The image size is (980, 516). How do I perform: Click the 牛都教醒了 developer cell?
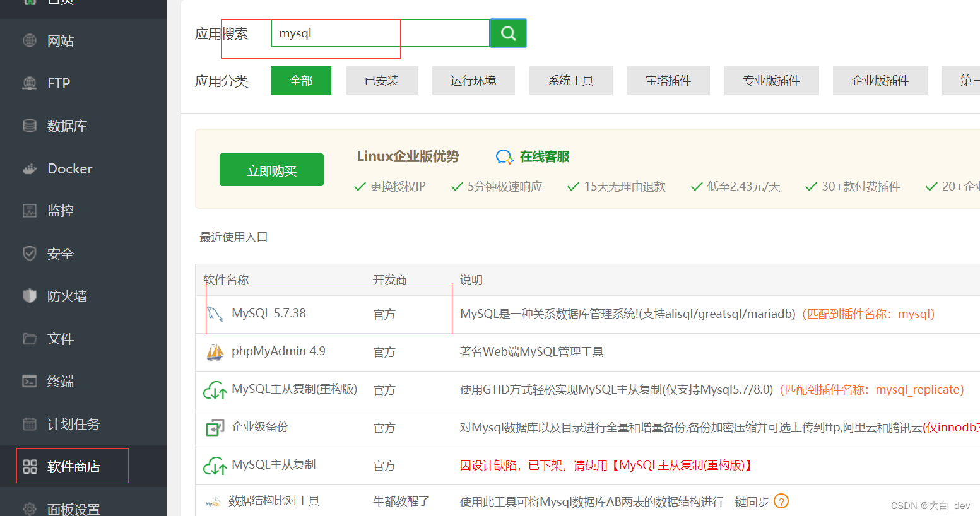coord(401,501)
